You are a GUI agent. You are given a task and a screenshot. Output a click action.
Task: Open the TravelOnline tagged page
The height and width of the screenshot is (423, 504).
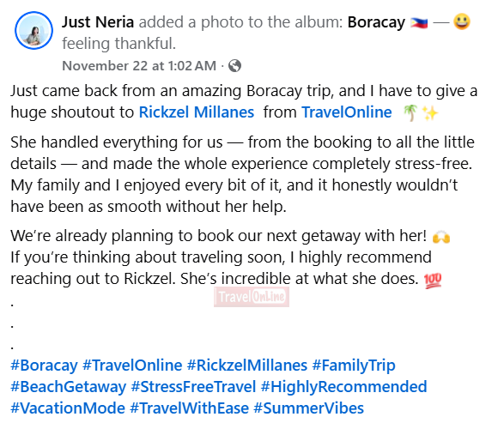pyautogui.click(x=347, y=112)
